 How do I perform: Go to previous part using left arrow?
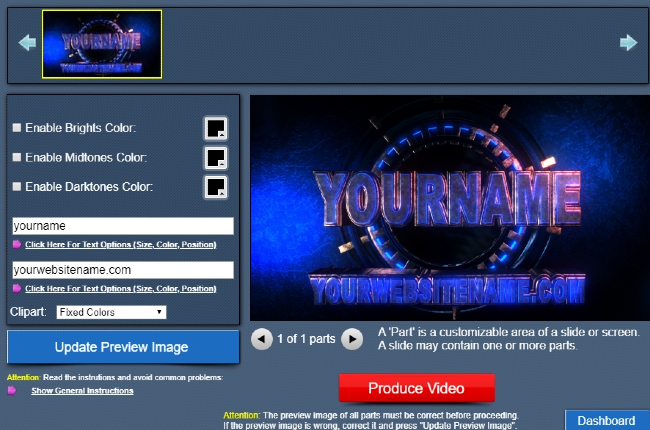pyautogui.click(x=261, y=339)
